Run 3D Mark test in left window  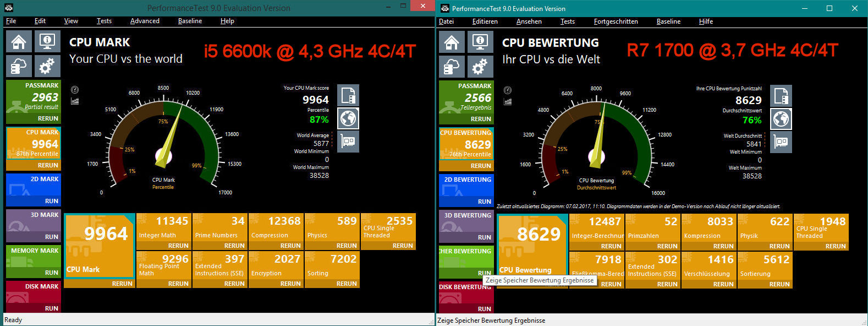coord(52,237)
